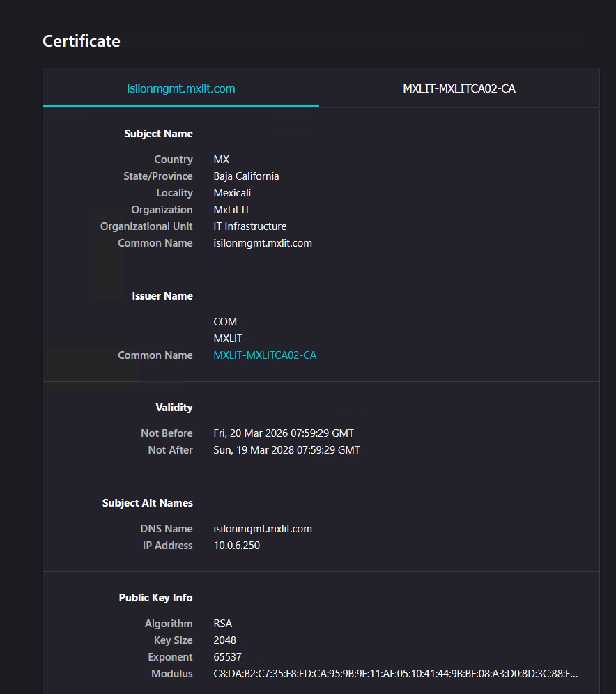Select the truncated Modulus hex string
Image resolution: width=616 pixels, height=694 pixels.
point(404,673)
